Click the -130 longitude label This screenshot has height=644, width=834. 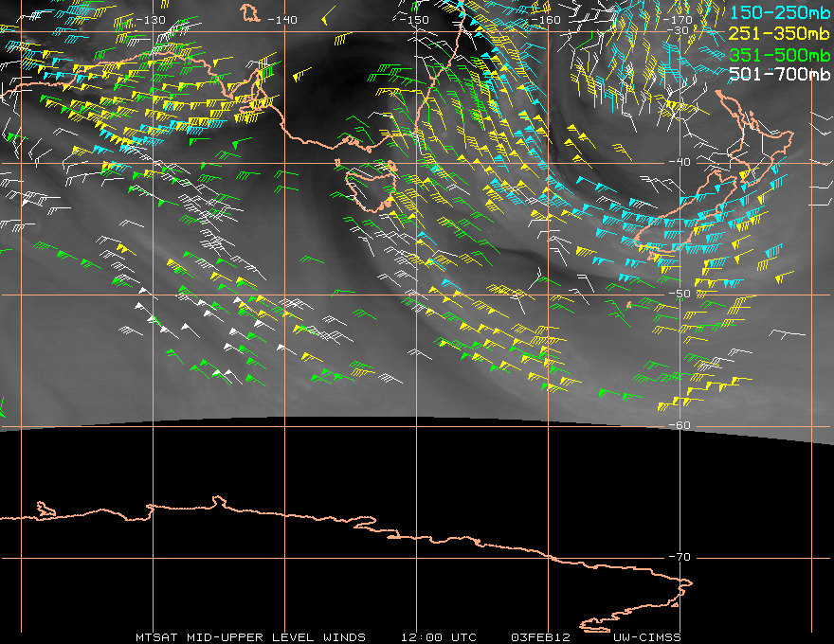point(151,20)
